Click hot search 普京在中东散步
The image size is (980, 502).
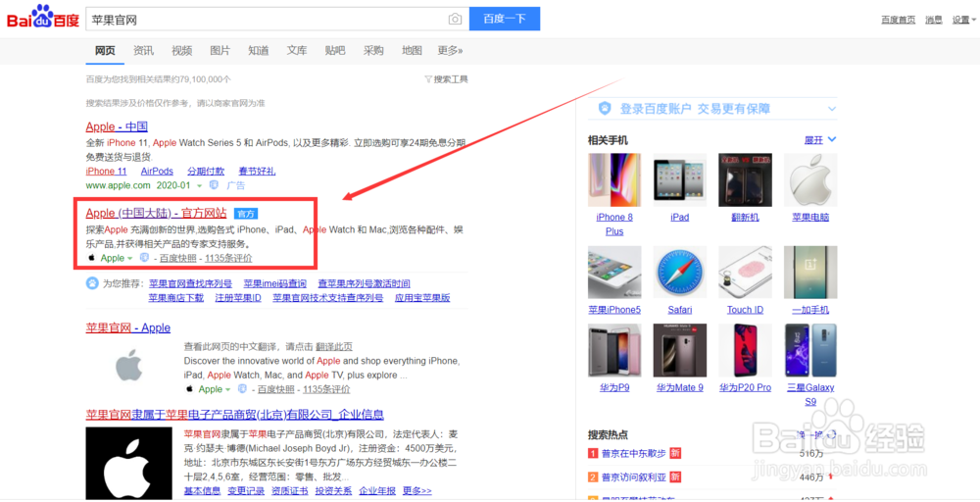634,453
